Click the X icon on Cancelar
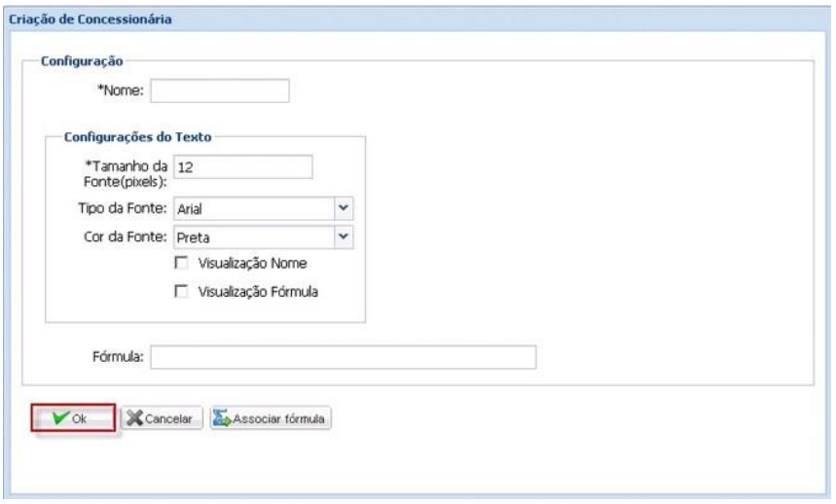Screen dimensions: 836x504 (x=137, y=417)
